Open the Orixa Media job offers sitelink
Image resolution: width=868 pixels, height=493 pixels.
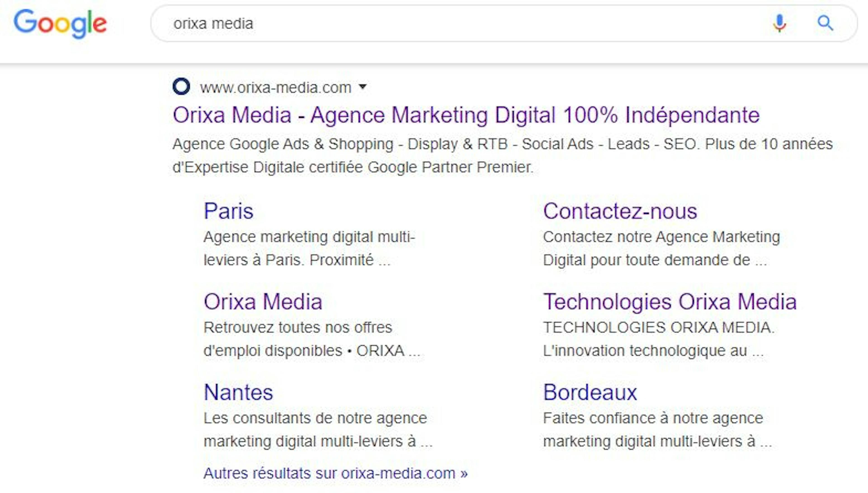pyautogui.click(x=263, y=302)
